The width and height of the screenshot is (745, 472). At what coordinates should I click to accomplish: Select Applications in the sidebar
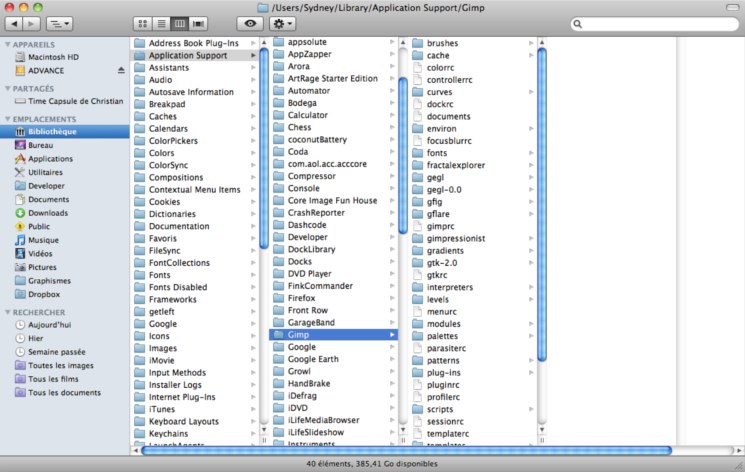point(50,159)
